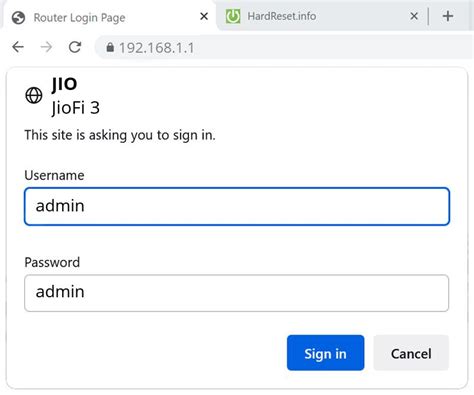Focus the Username input field
474x395 pixels.
(237, 206)
